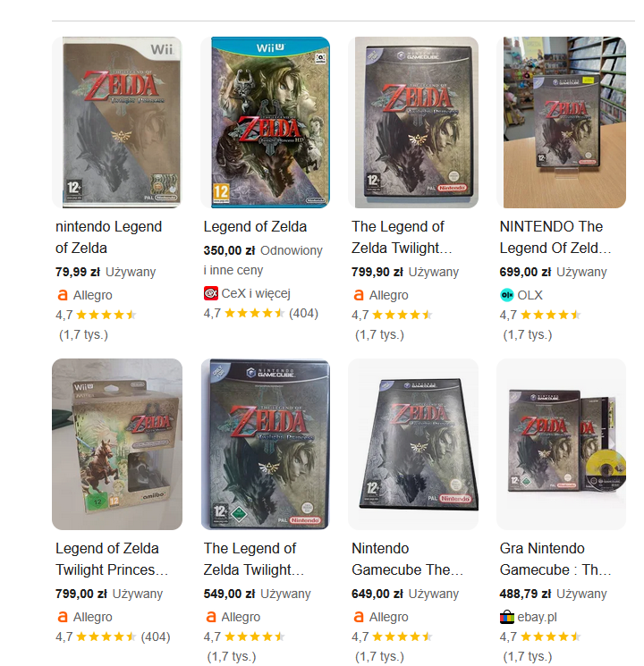Screen dimensions: 644x666
Task: Open the GameCube case with disc photo
Action: tap(561, 444)
